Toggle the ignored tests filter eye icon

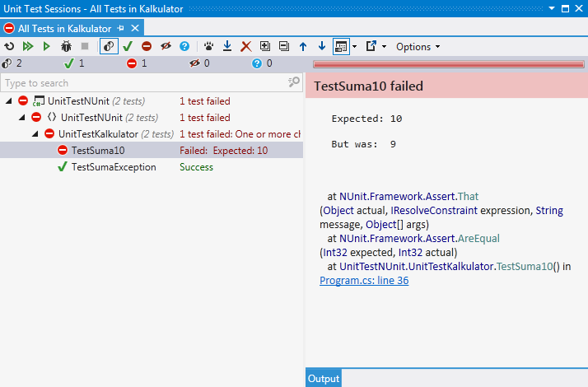point(166,47)
